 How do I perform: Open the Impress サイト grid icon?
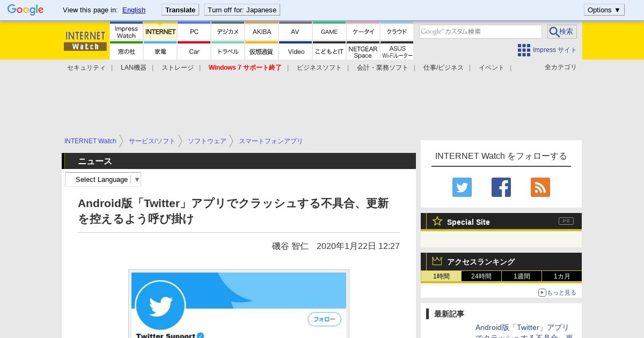click(524, 50)
